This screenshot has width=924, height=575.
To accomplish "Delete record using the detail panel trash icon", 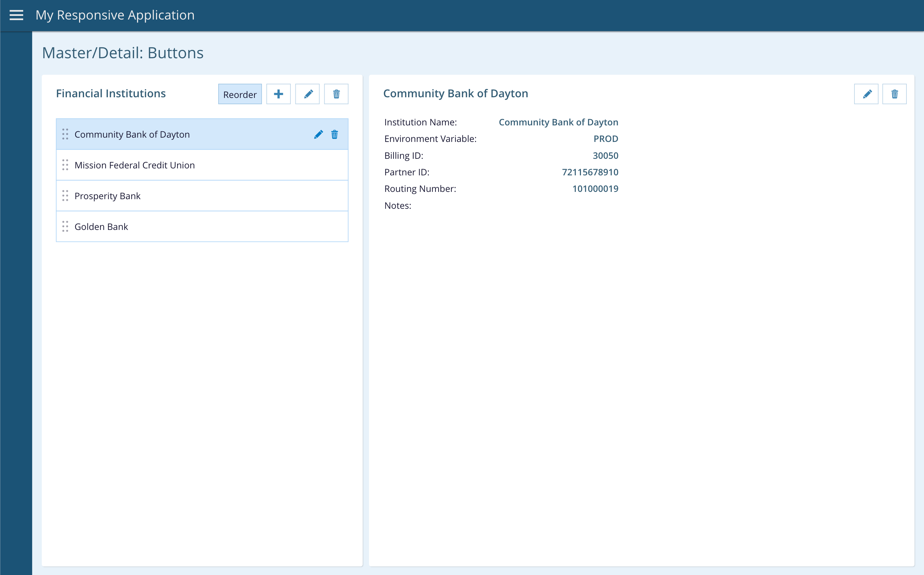I will (x=894, y=94).
